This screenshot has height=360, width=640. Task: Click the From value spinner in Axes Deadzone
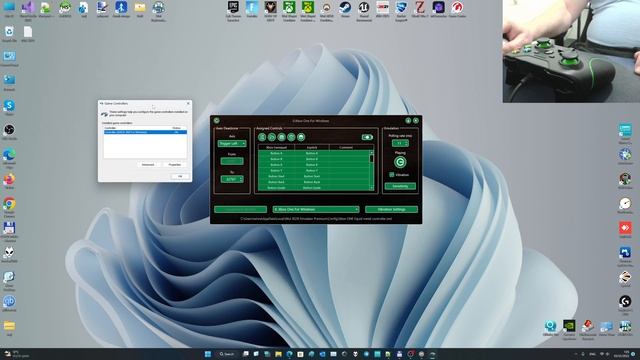(x=232, y=161)
